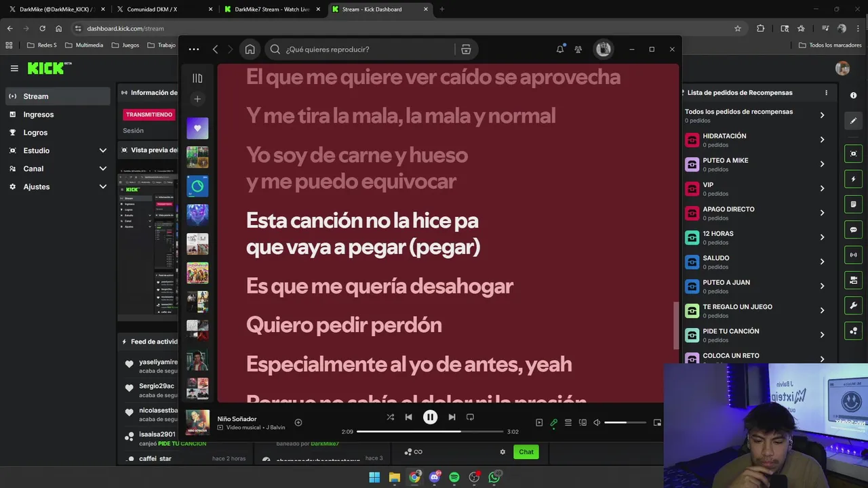
Task: Switch to DarkMike (@DarkMike_KICK) tab
Action: pyautogui.click(x=58, y=9)
